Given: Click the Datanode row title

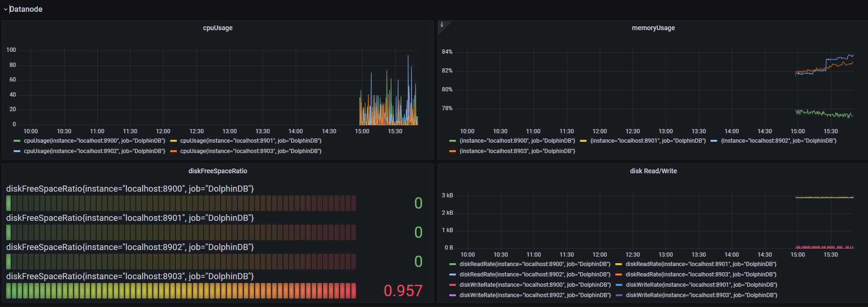Looking at the screenshot, I should [26, 9].
